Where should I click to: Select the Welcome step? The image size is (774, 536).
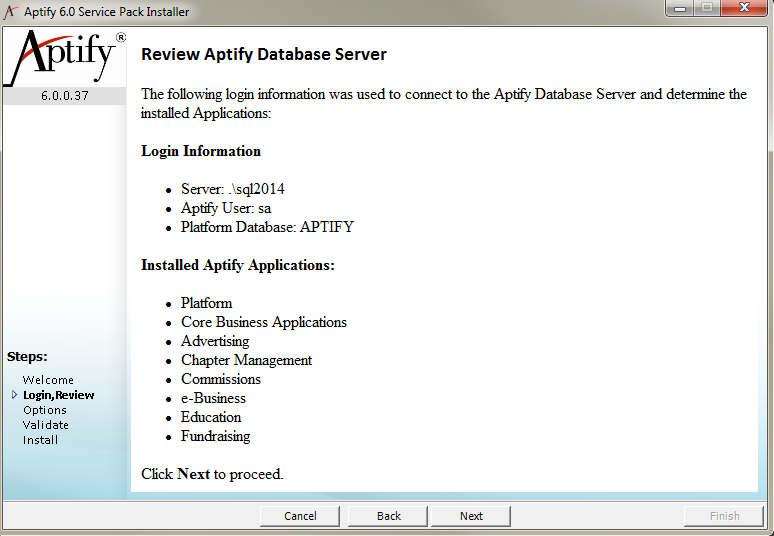(48, 380)
